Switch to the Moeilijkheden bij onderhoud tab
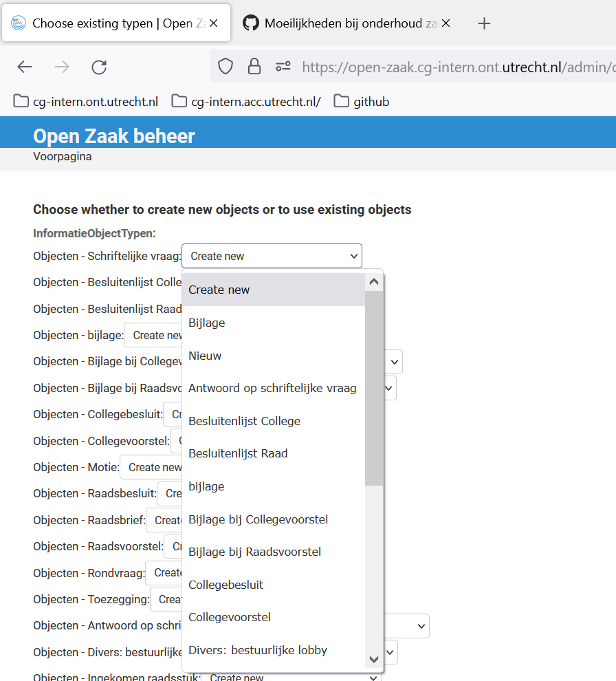This screenshot has width=616, height=681. click(x=344, y=23)
